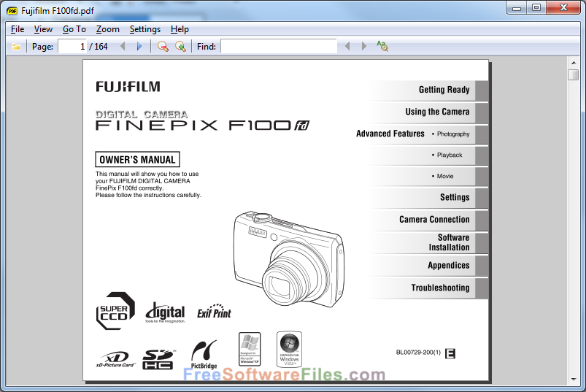586x392 pixels.
Task: Click the BL00729-200(1) document code
Action: 418,353
